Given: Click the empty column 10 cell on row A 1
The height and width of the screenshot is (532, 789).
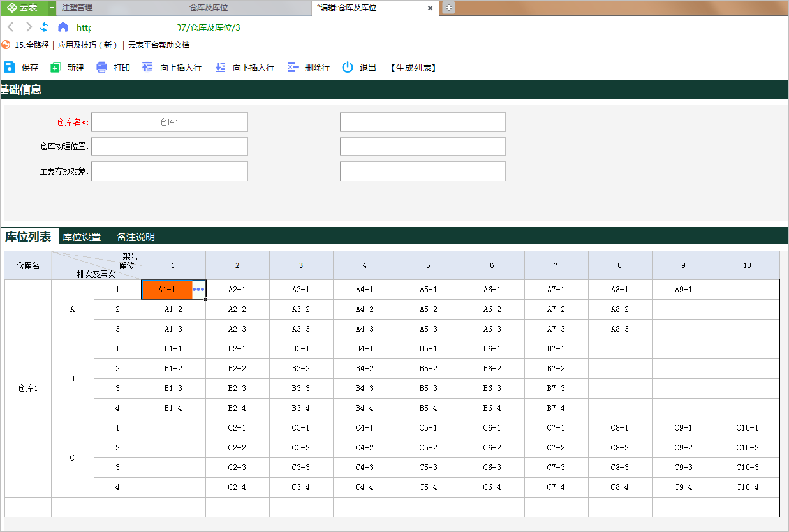Looking at the screenshot, I should 748,290.
